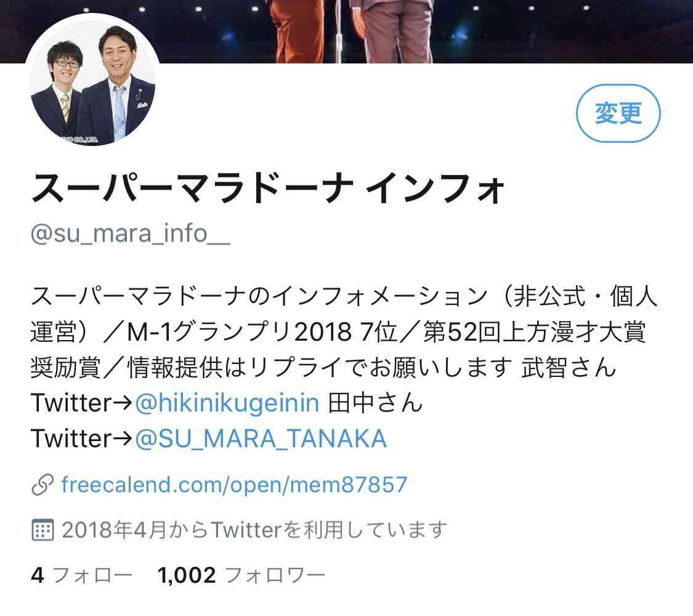693x616 pixels.
Task: Open the フォロワー followers list label
Action: [275, 575]
